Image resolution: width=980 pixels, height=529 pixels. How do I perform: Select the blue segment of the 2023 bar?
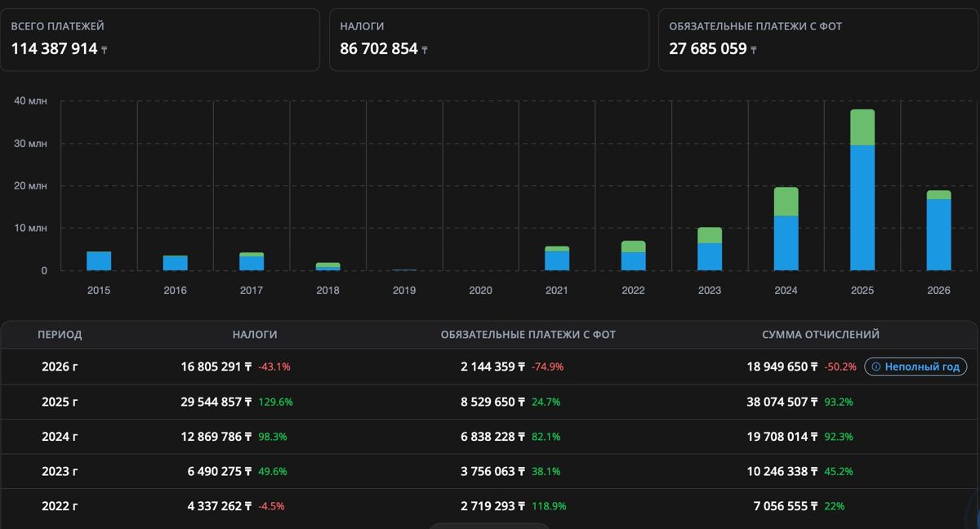pos(710,256)
